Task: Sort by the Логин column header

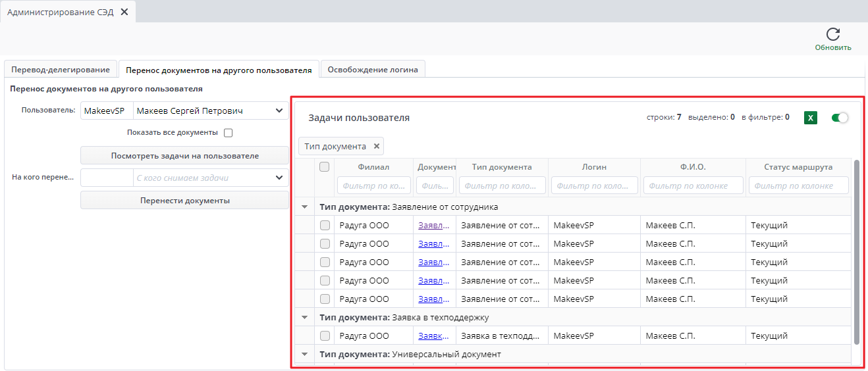Action: [595, 167]
